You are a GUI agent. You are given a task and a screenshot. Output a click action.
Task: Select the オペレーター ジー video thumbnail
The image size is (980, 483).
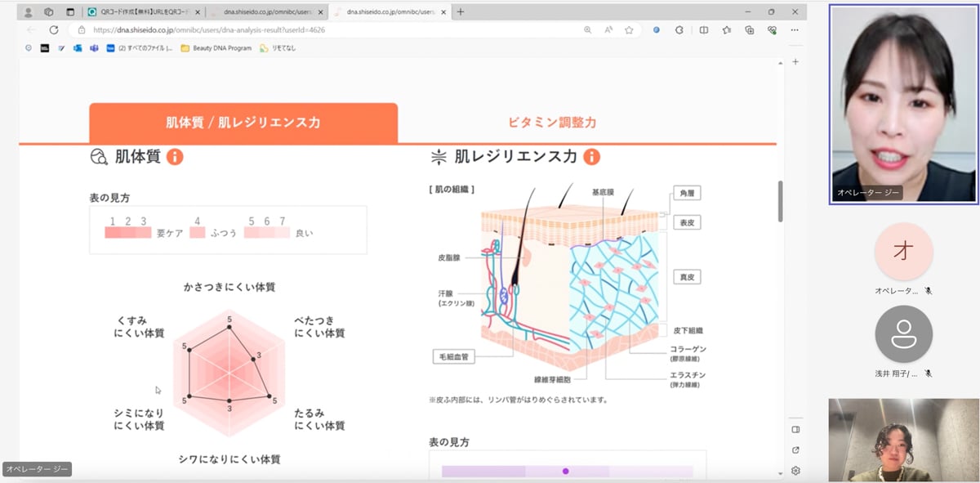pos(903,104)
